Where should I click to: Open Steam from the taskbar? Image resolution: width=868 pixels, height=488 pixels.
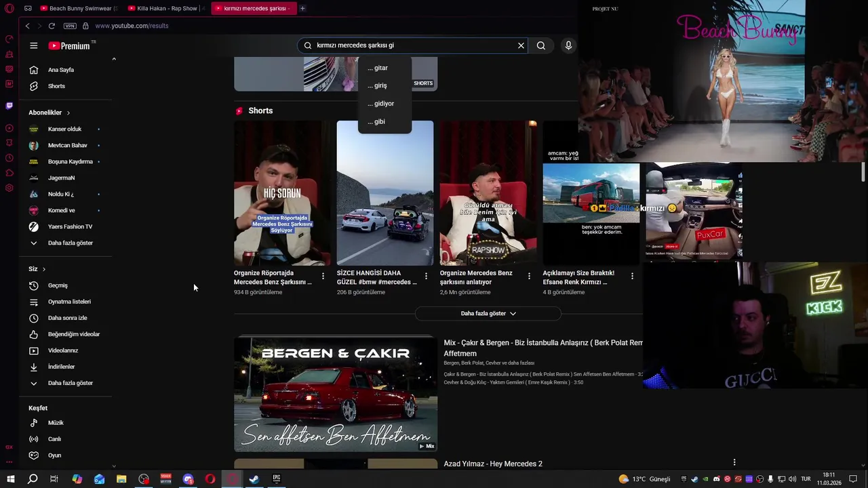click(x=254, y=479)
